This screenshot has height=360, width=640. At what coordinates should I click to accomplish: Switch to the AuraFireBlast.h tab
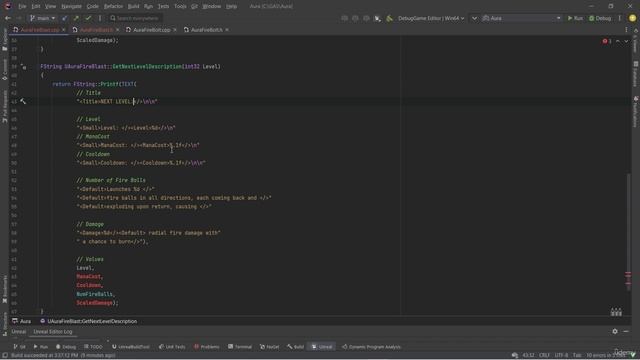tap(96, 30)
